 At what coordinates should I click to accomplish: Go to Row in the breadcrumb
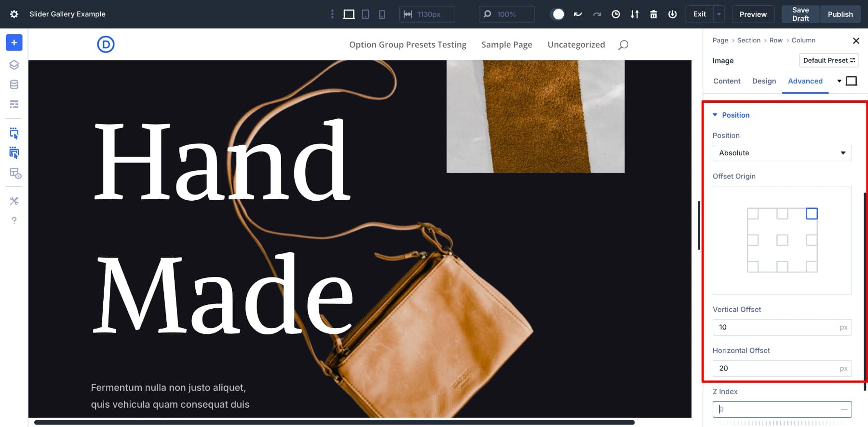pyautogui.click(x=776, y=41)
